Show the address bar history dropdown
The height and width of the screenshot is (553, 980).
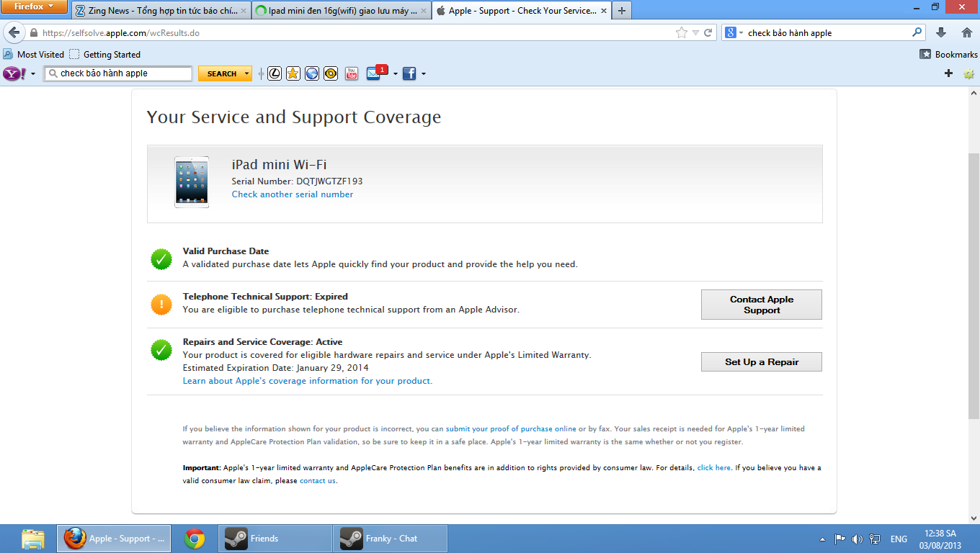[695, 33]
